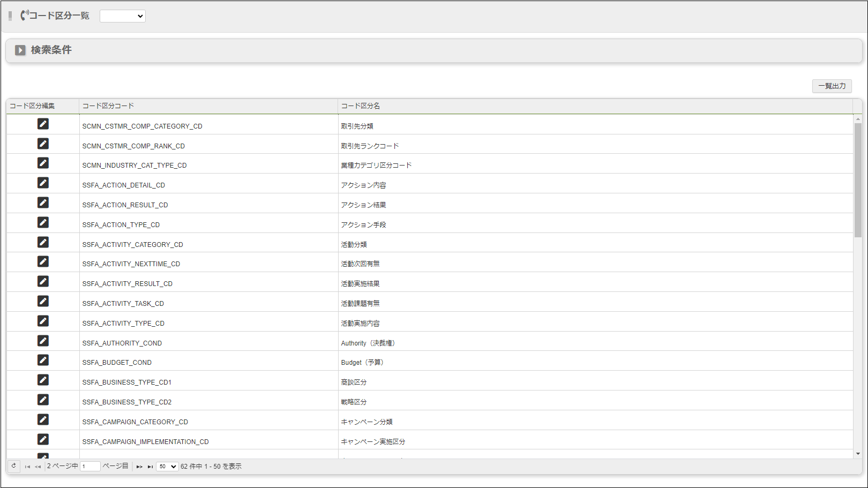This screenshot has width=868, height=488.
Task: Click the SSFA_ACTIVITY_CATEGORY_CD code text
Action: pyautogui.click(x=132, y=244)
